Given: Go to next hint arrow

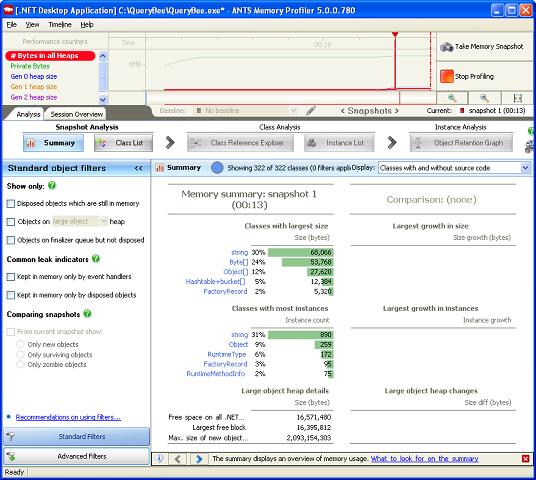Looking at the screenshot, I should tap(199, 458).
